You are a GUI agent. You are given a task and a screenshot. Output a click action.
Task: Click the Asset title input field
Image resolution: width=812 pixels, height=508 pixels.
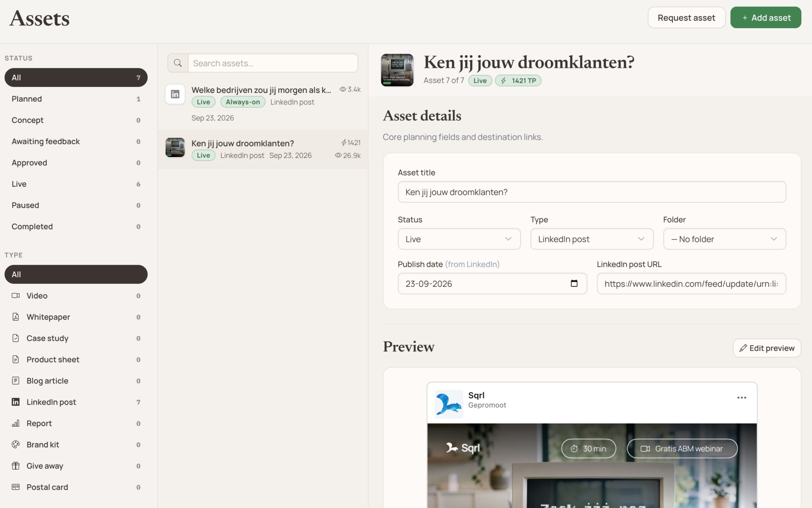[592, 192]
